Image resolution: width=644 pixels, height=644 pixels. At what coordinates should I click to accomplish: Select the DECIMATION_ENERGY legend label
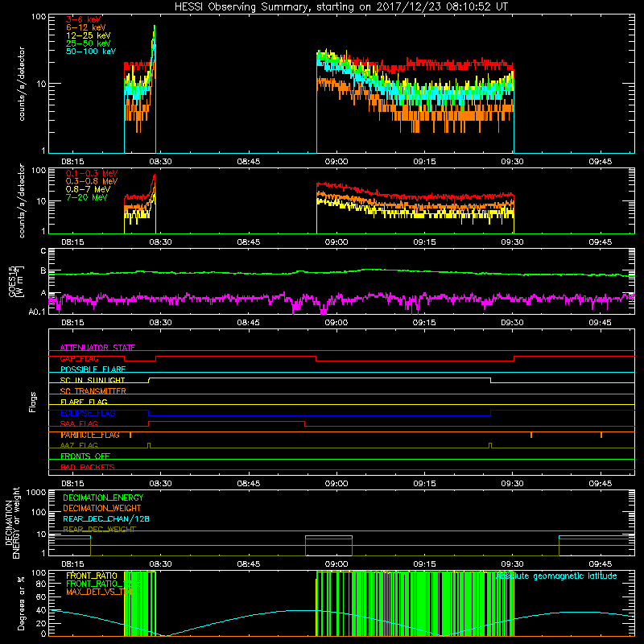tap(103, 497)
